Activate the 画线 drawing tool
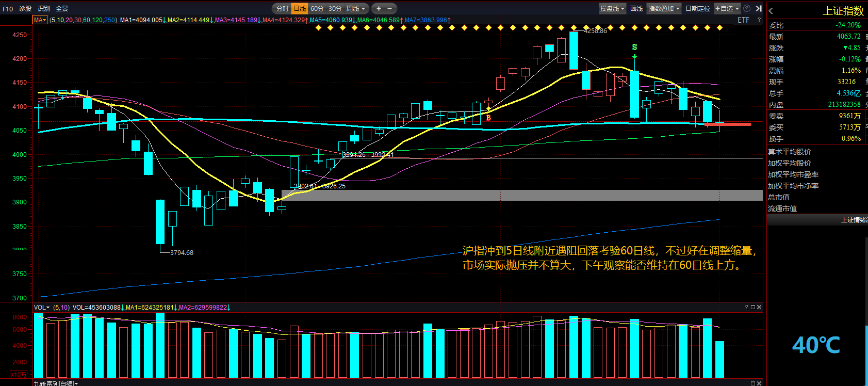Viewport: 868px width, 386px height. tap(636, 9)
